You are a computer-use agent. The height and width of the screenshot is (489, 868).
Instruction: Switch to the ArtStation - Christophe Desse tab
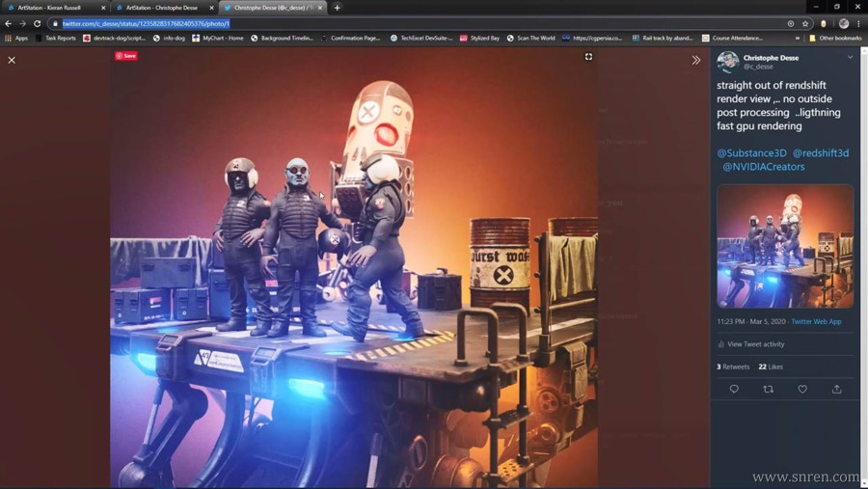159,8
